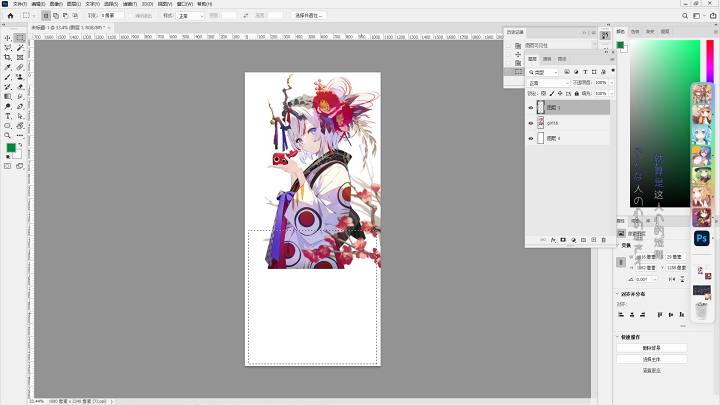Select the Zoom tool
Screen dimensions: 720x405
(x=8, y=135)
